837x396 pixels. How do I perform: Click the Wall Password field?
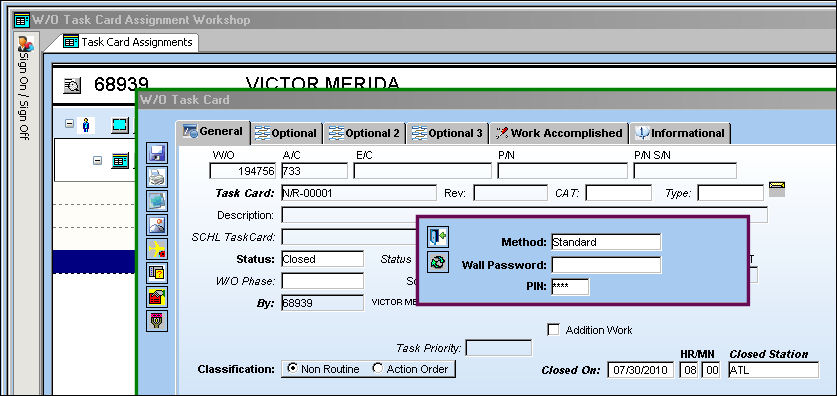click(606, 265)
